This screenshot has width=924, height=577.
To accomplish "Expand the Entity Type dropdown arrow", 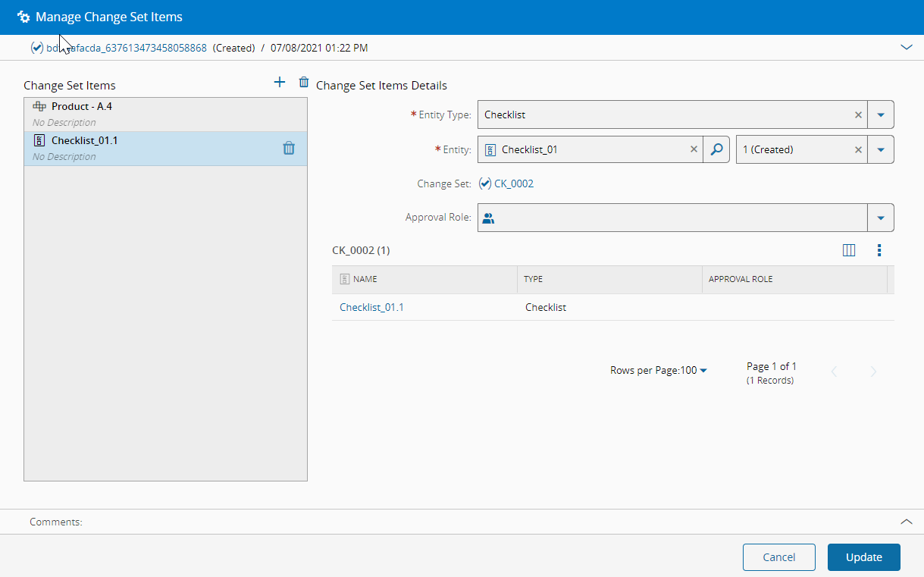I will (x=881, y=115).
